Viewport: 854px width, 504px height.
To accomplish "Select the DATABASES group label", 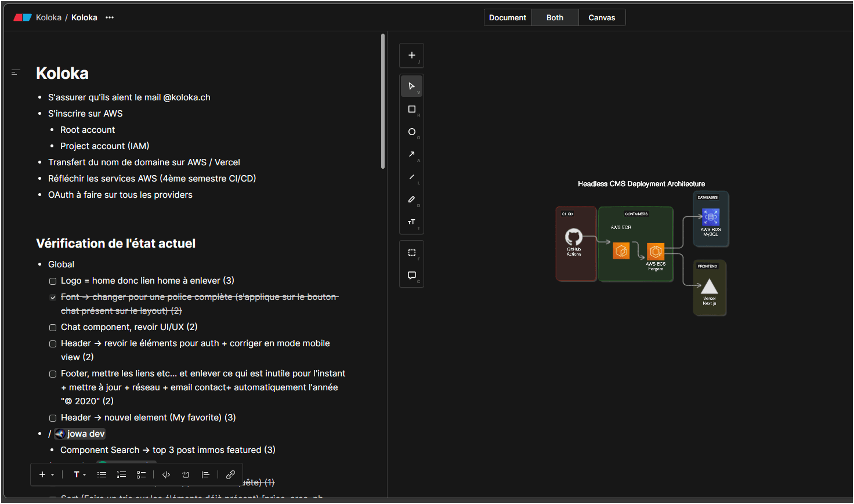I will (x=707, y=197).
